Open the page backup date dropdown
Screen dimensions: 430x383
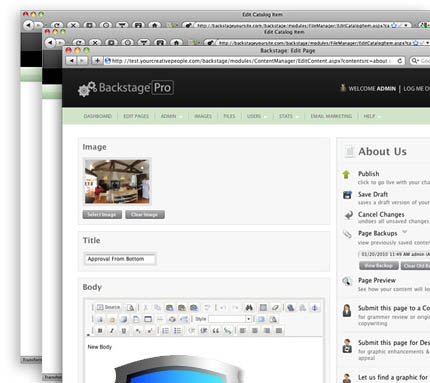tap(394, 254)
